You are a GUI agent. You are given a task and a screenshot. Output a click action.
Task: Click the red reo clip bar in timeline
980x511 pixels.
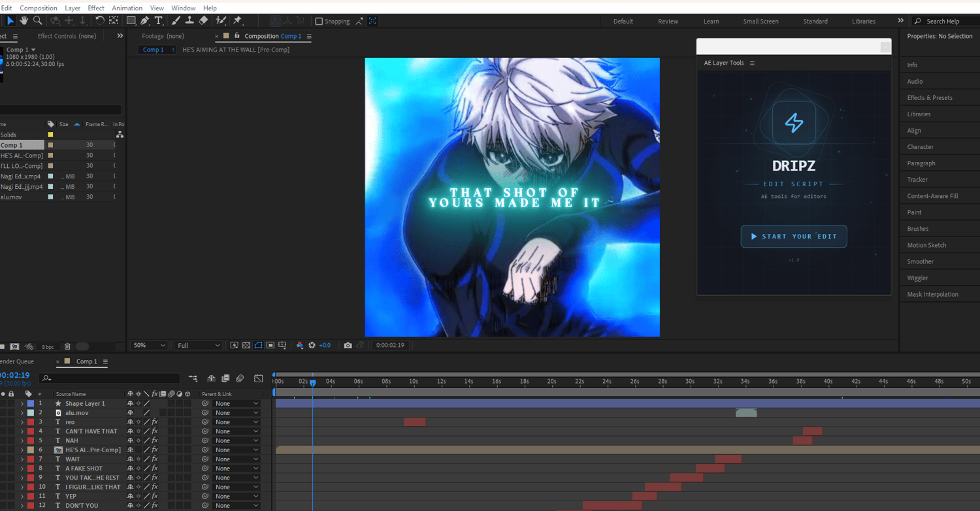(x=415, y=422)
